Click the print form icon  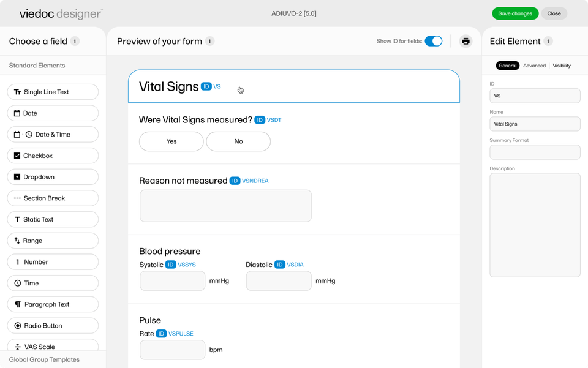(x=466, y=41)
